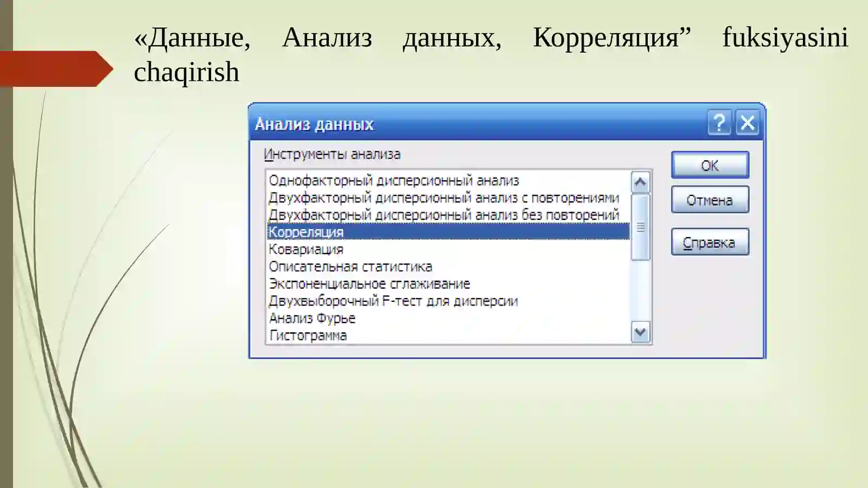Select Ковариация in the list
Screen dimensions: 868x488
pos(449,249)
